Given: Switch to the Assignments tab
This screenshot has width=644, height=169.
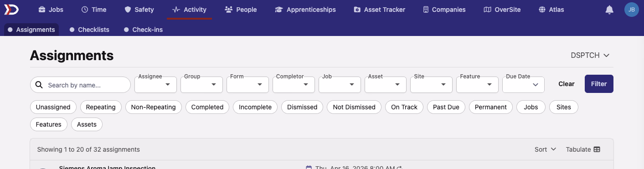Looking at the screenshot, I should pos(31,30).
